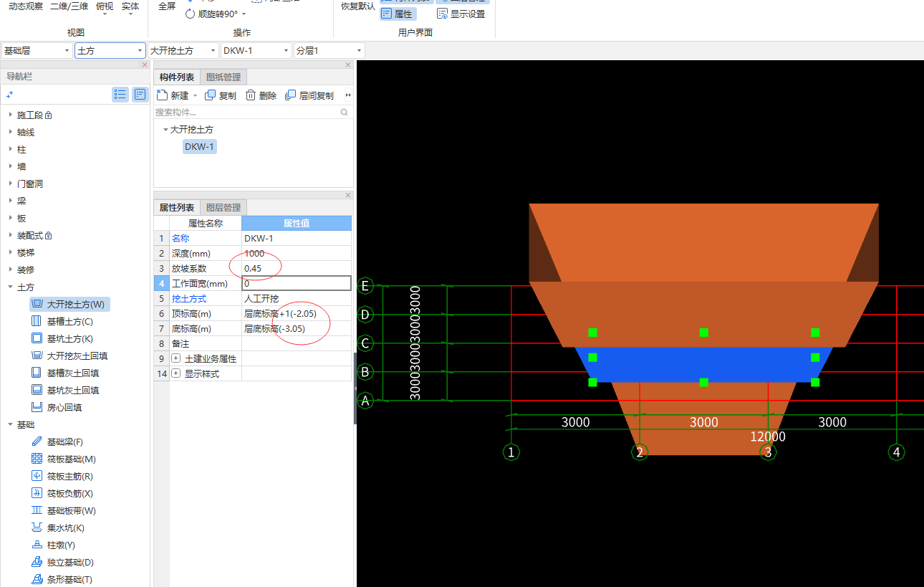924x587 pixels.
Task: Expand the 墙 tree node
Action: tap(10, 167)
